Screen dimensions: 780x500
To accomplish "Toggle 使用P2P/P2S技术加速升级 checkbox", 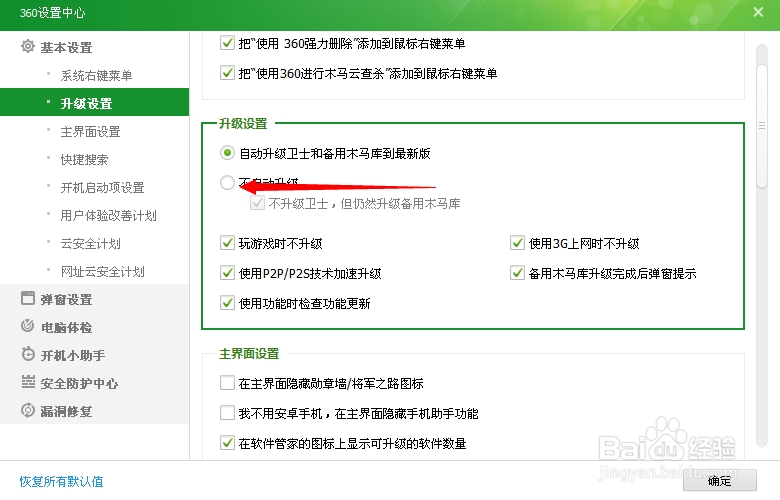I will click(227, 273).
